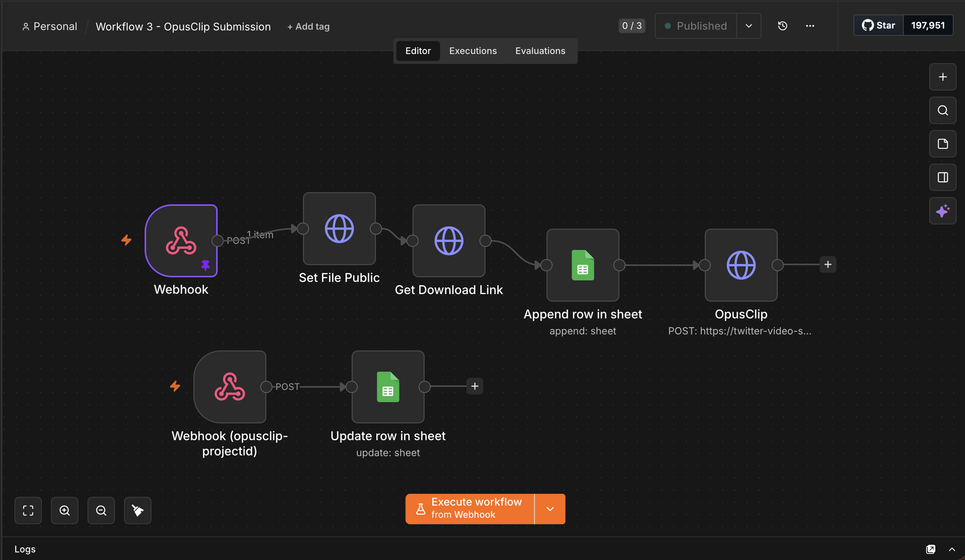Click the 197,951 star count

click(x=928, y=25)
